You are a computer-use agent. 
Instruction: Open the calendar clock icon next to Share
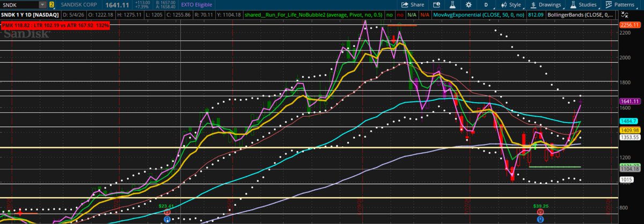click(x=436, y=5)
